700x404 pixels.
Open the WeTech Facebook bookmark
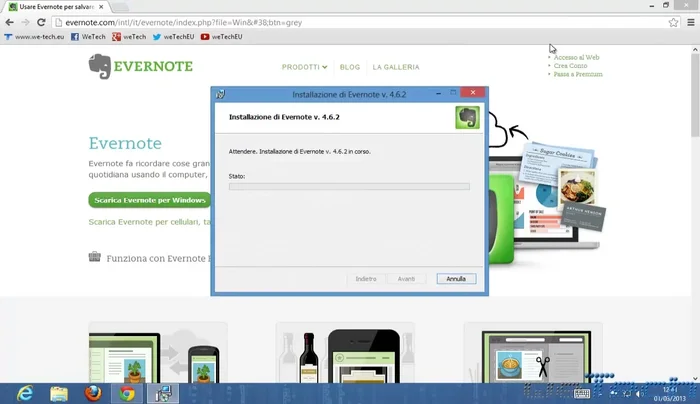(x=88, y=37)
